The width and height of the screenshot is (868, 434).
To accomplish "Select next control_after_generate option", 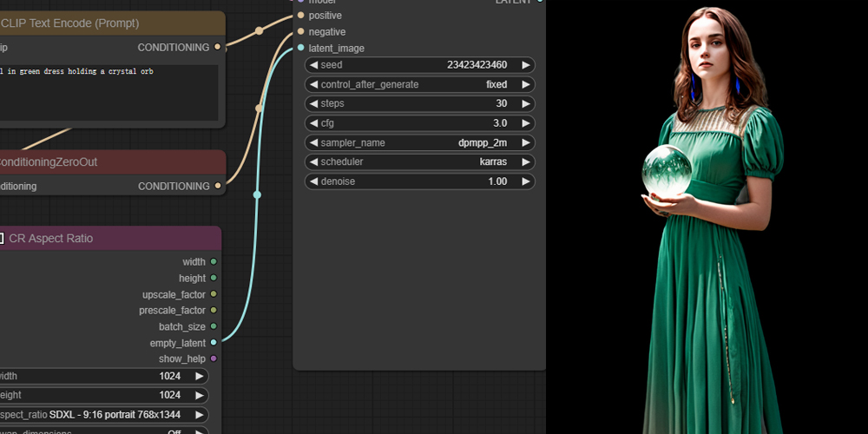I will click(x=526, y=85).
